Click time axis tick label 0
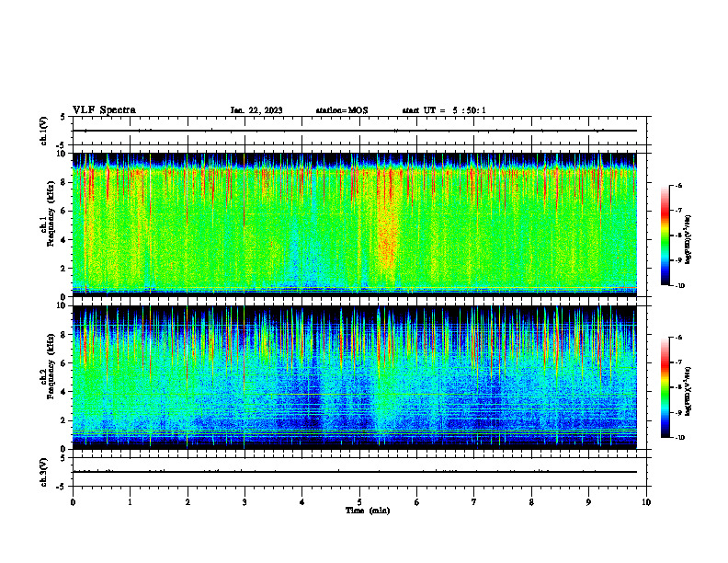 click(x=73, y=502)
